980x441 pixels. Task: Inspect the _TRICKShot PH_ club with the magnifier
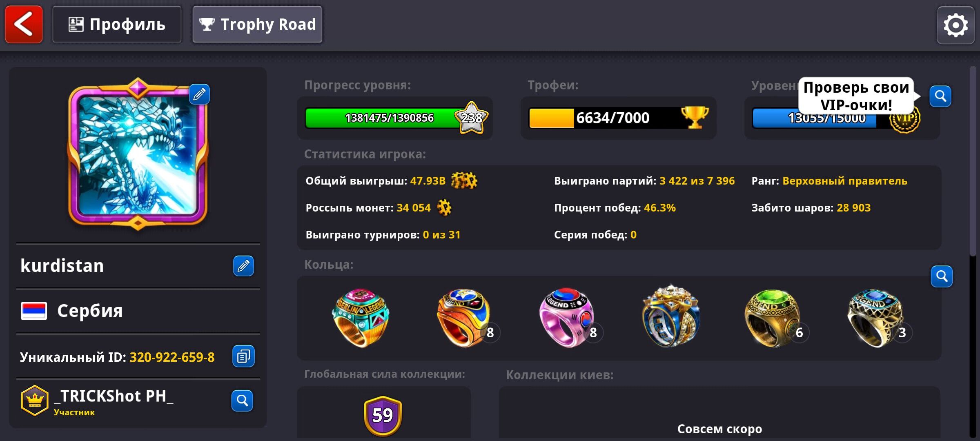click(242, 401)
